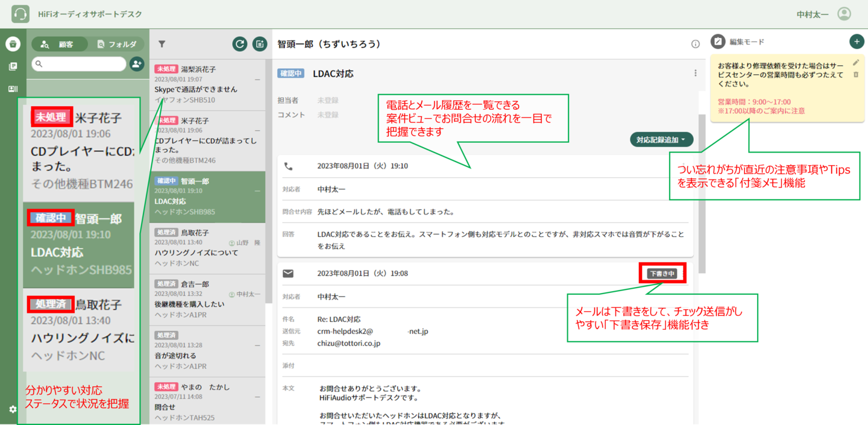Switch to the フォルダ tab
The width and height of the screenshot is (868, 425).
117,44
